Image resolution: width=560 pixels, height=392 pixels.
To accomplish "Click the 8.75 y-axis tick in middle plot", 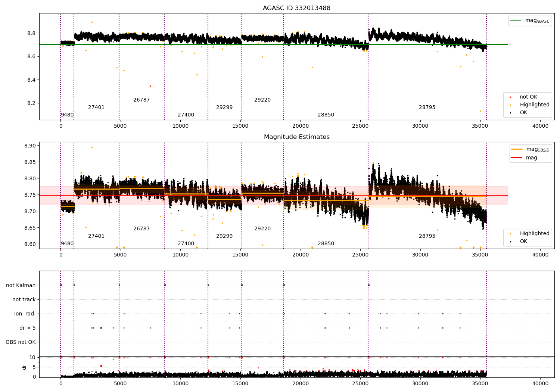I will [x=29, y=195].
